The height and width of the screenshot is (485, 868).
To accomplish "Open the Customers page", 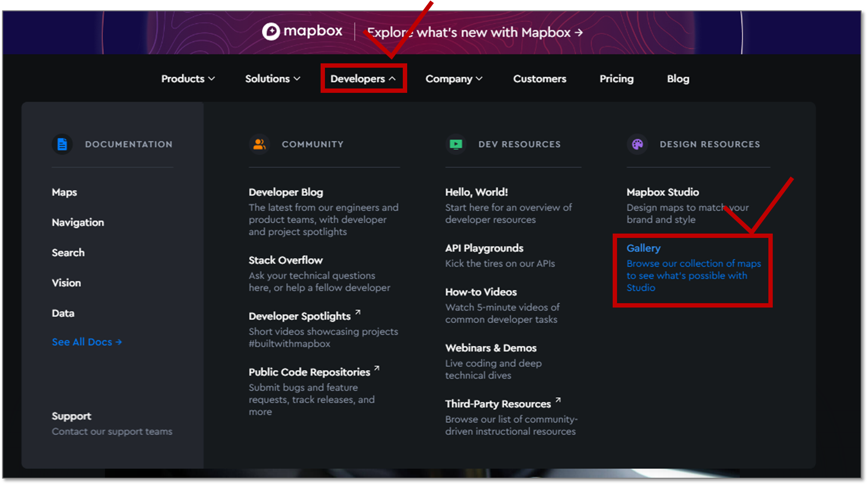I will click(540, 78).
